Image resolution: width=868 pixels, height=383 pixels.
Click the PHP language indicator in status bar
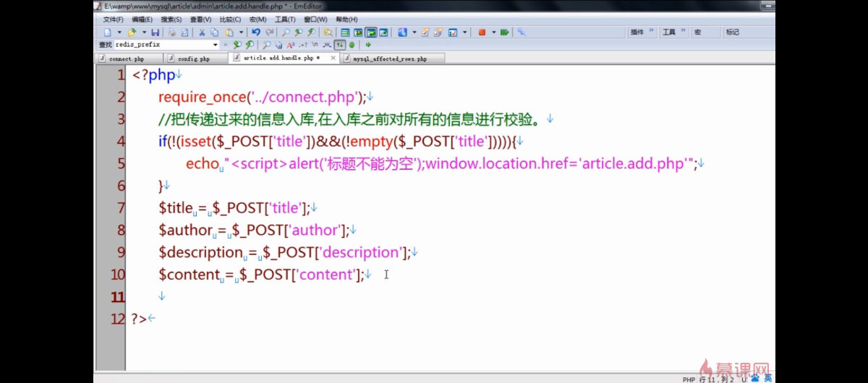tap(689, 379)
